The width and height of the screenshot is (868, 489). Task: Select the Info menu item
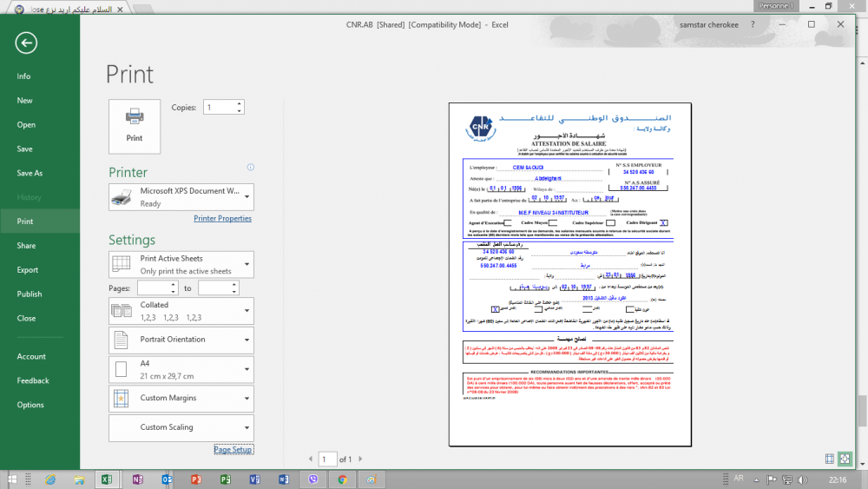(23, 76)
